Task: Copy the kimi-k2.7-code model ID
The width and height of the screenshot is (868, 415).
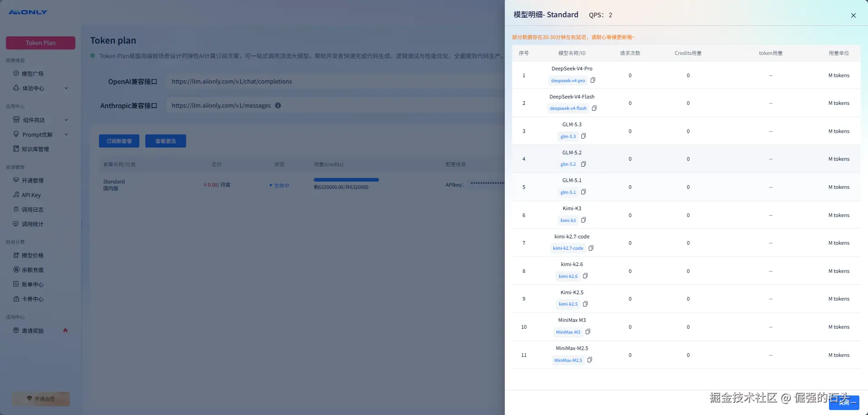Action: [x=591, y=248]
